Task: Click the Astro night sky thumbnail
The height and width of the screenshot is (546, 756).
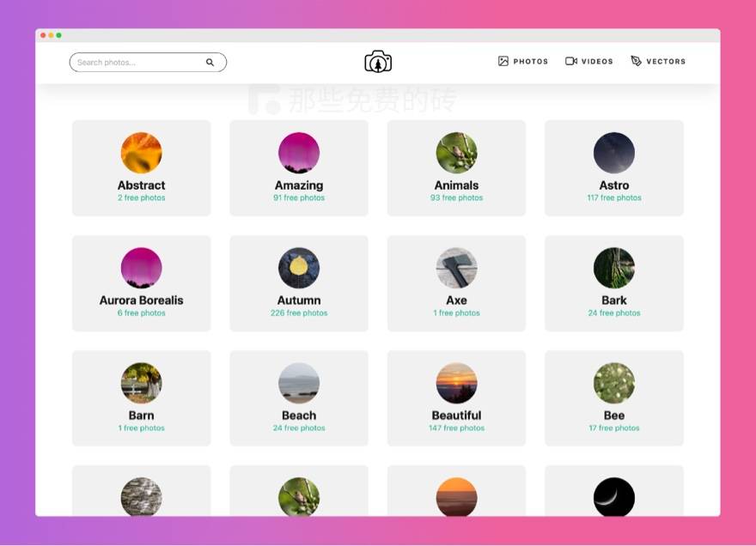Action: tap(614, 153)
